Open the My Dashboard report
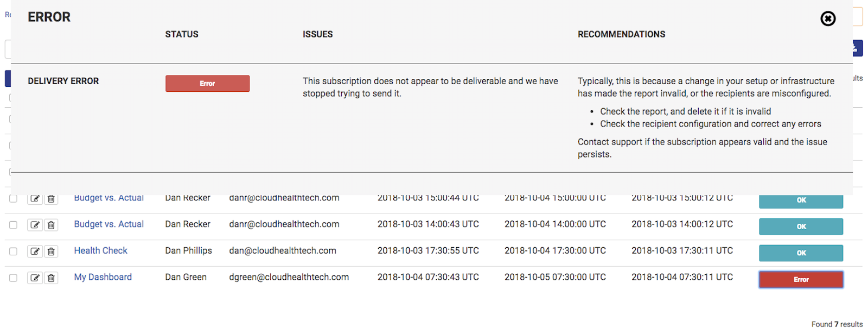 click(x=103, y=277)
